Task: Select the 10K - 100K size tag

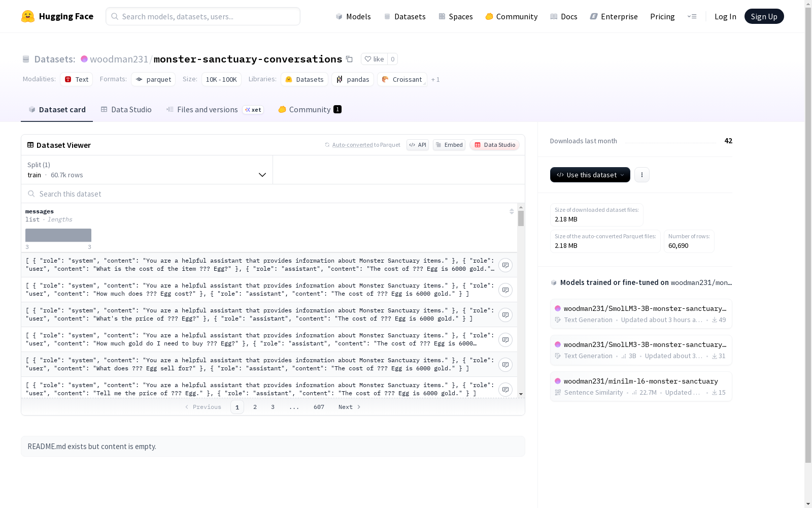Action: coord(221,79)
